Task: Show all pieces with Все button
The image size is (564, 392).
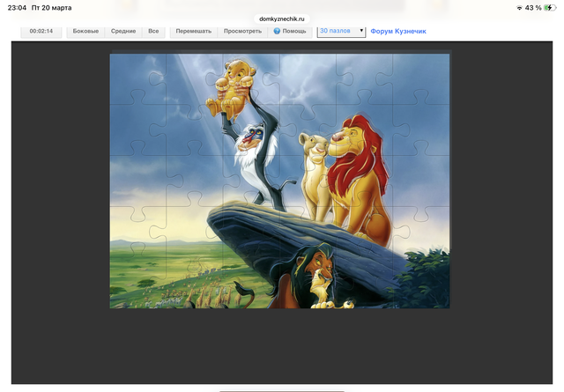Action: click(x=153, y=32)
